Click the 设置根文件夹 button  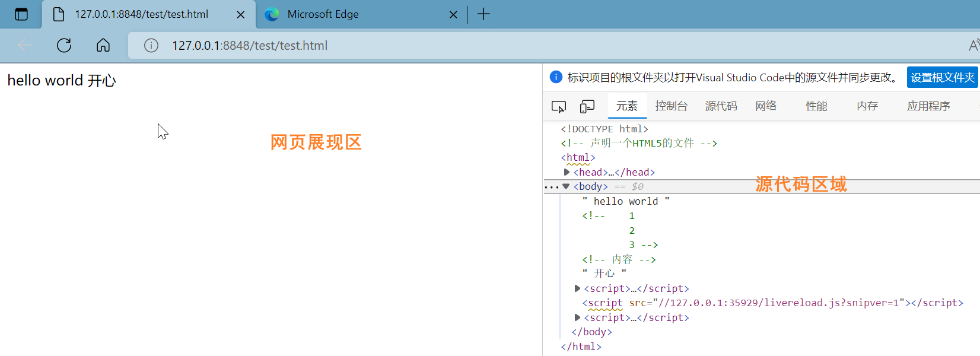click(x=943, y=77)
